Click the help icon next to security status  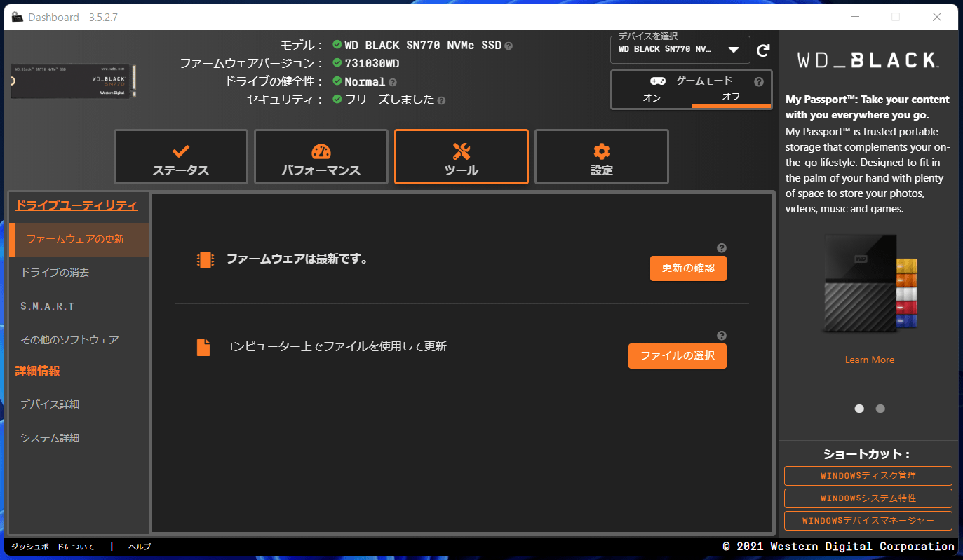441,100
